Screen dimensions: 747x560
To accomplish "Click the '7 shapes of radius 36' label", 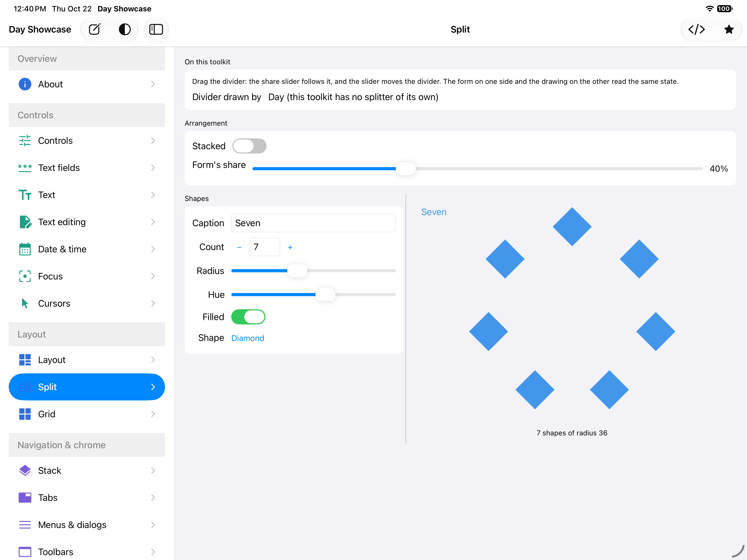I will tap(572, 433).
